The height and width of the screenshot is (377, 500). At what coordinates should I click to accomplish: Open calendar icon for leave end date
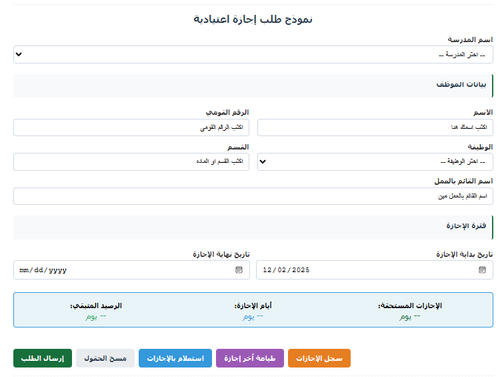[239, 270]
